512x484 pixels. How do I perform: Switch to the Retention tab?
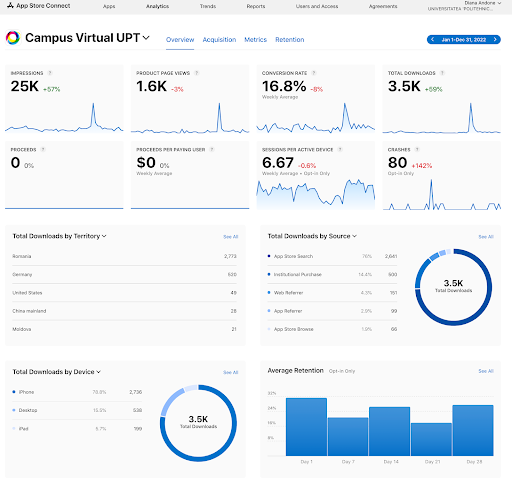tap(290, 40)
